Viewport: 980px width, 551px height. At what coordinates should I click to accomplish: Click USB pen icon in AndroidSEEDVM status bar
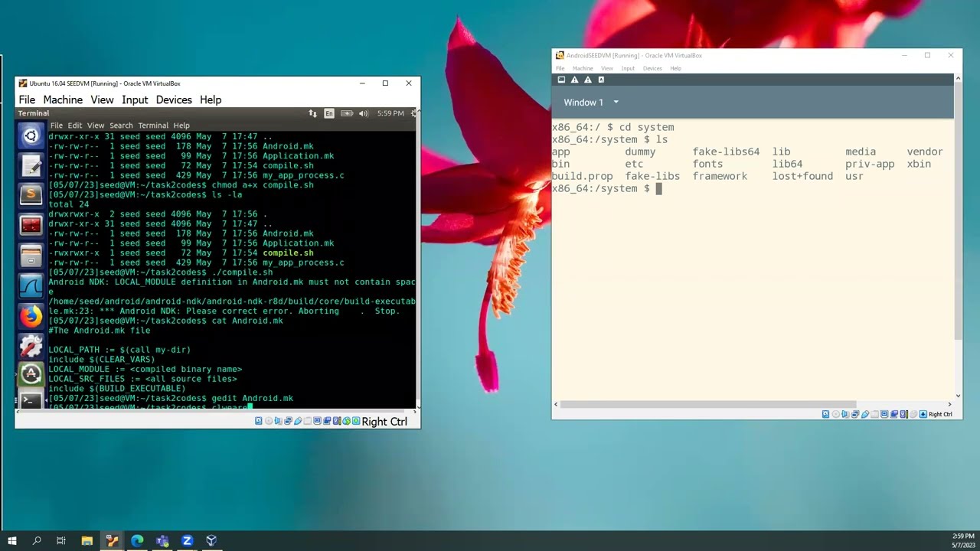[x=865, y=414]
